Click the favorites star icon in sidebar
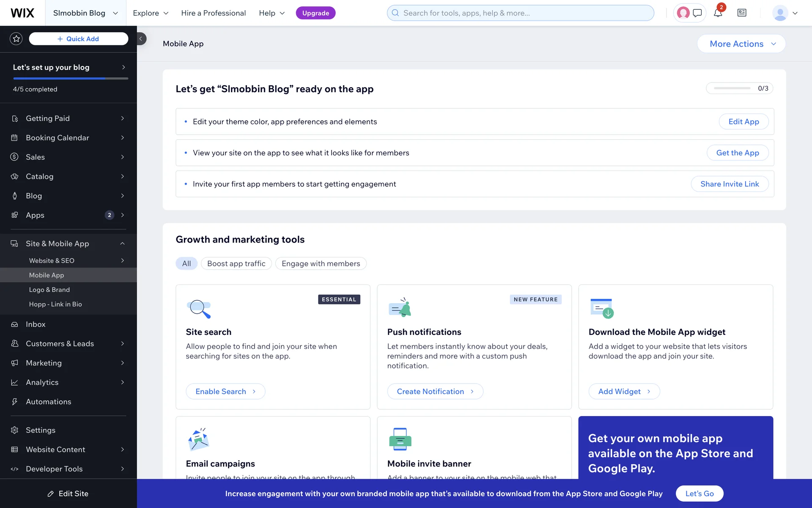Image resolution: width=812 pixels, height=508 pixels. pyautogui.click(x=16, y=39)
